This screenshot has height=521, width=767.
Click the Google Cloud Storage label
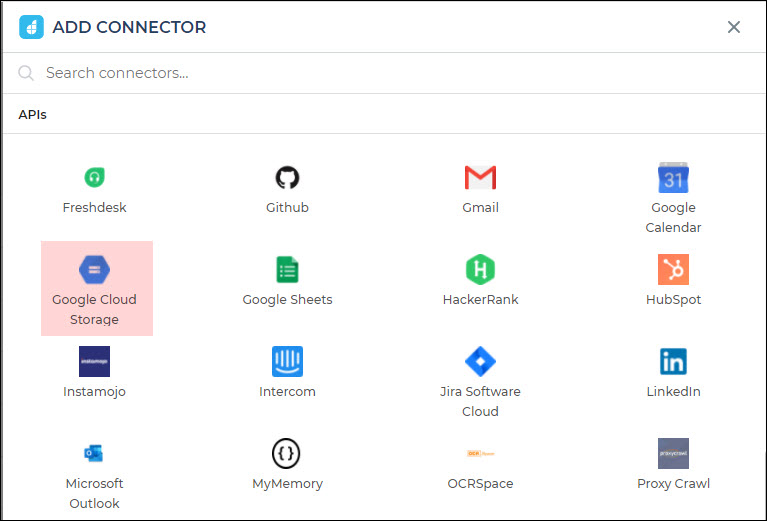point(94,309)
